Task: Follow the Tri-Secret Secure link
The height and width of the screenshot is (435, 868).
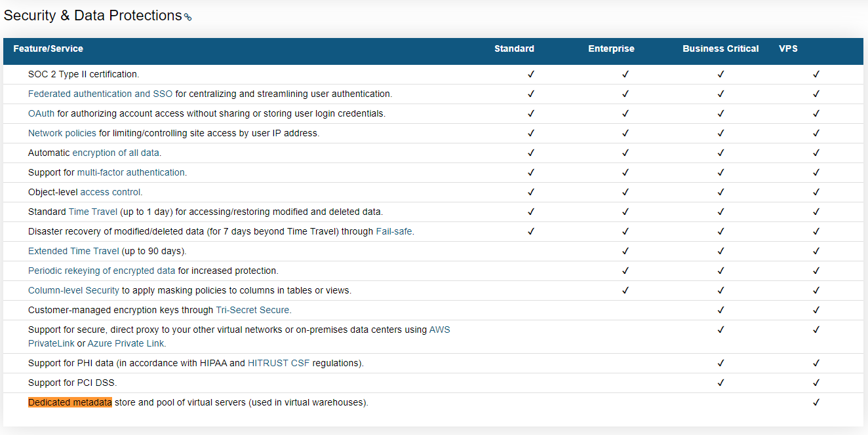Action: pos(252,310)
